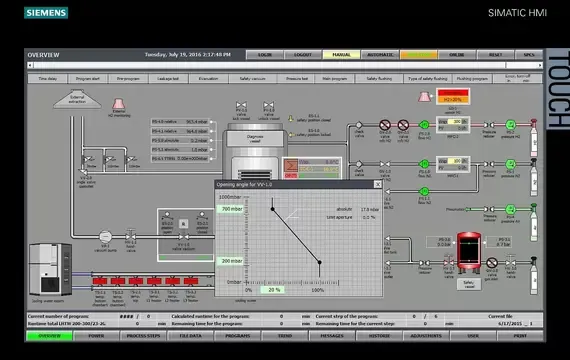
Task: Click the left arrow of the message bar
Action: point(30,65)
